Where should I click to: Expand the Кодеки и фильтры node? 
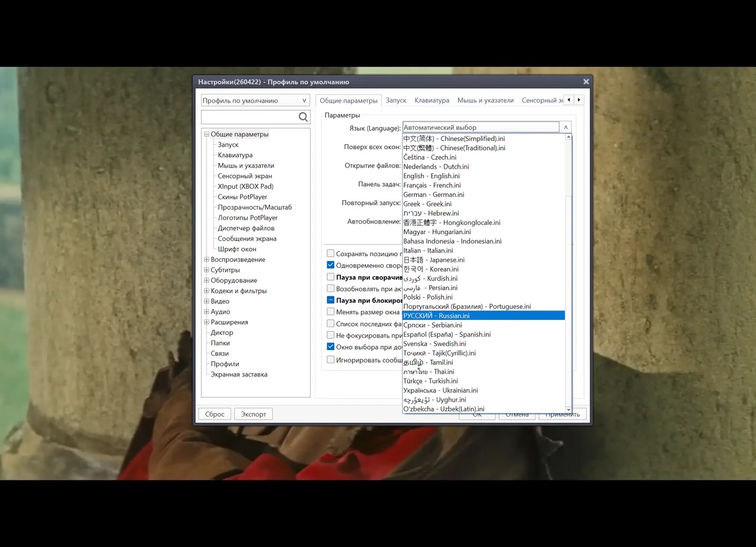207,291
